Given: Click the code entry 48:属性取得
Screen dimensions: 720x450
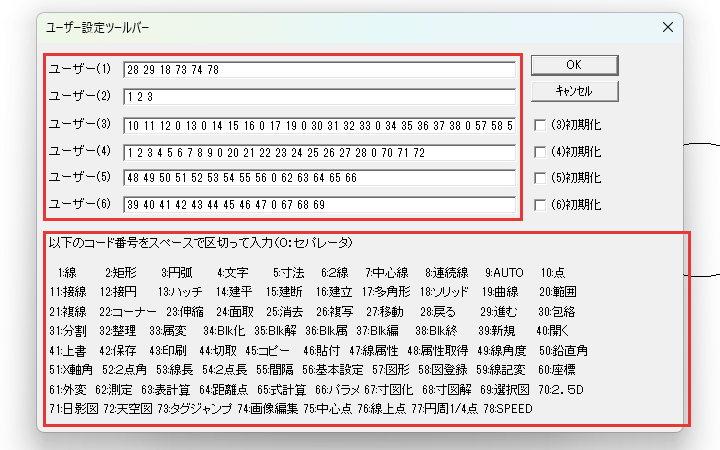Looking at the screenshot, I should click(x=438, y=351).
